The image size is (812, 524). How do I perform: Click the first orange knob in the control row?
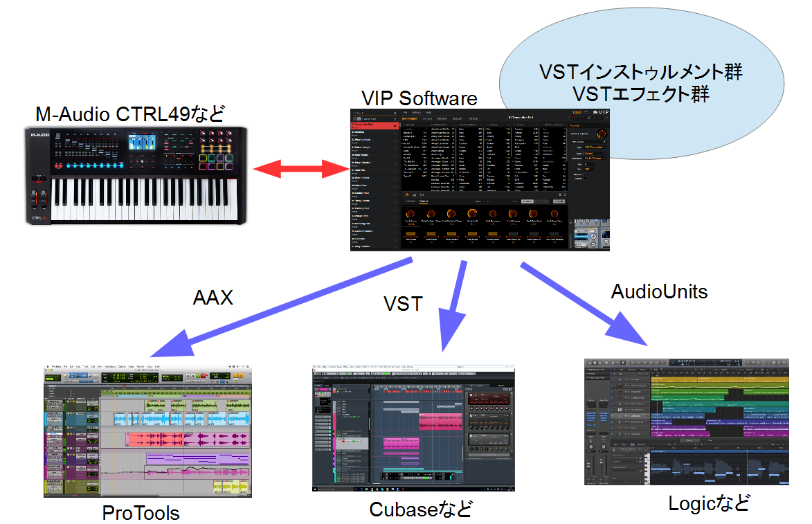click(x=410, y=214)
